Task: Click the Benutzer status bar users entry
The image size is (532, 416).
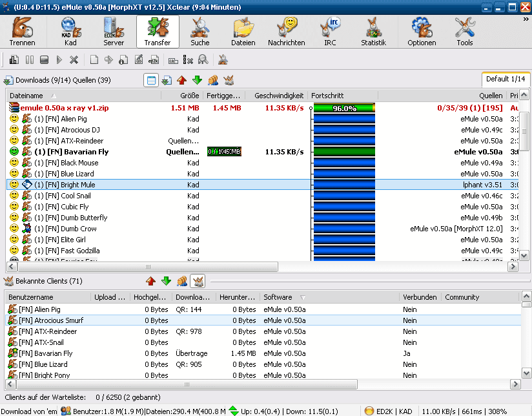Action: tap(143, 411)
